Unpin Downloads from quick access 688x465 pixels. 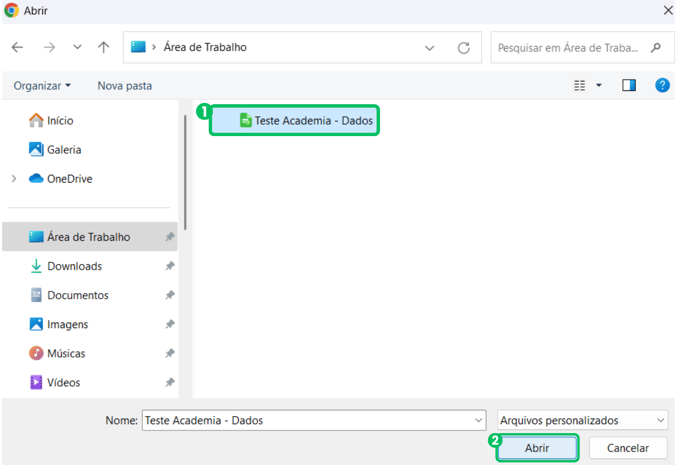coord(170,266)
